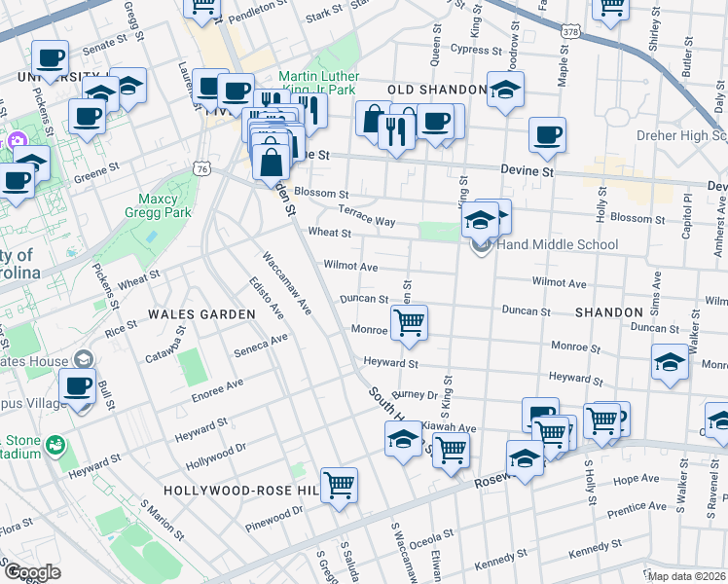Select the purple camera attraction marker
This screenshot has height=584, width=728.
[x=18, y=141]
